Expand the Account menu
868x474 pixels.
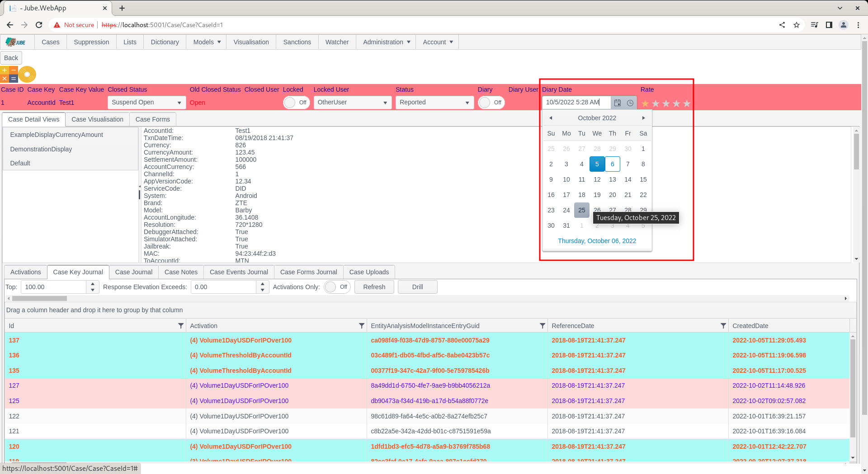coord(437,42)
